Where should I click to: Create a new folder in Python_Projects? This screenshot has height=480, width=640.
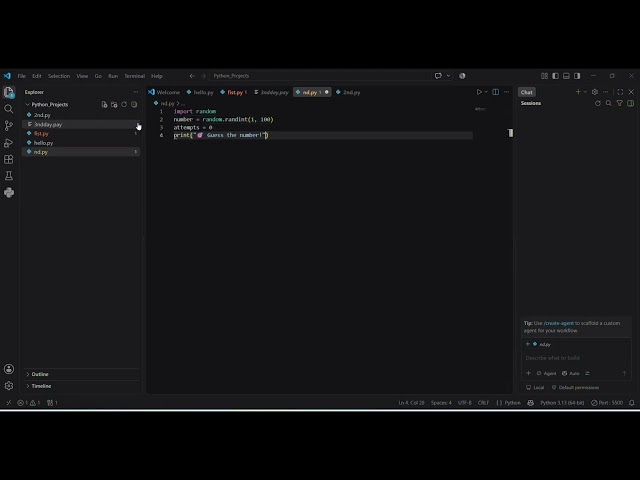[114, 104]
